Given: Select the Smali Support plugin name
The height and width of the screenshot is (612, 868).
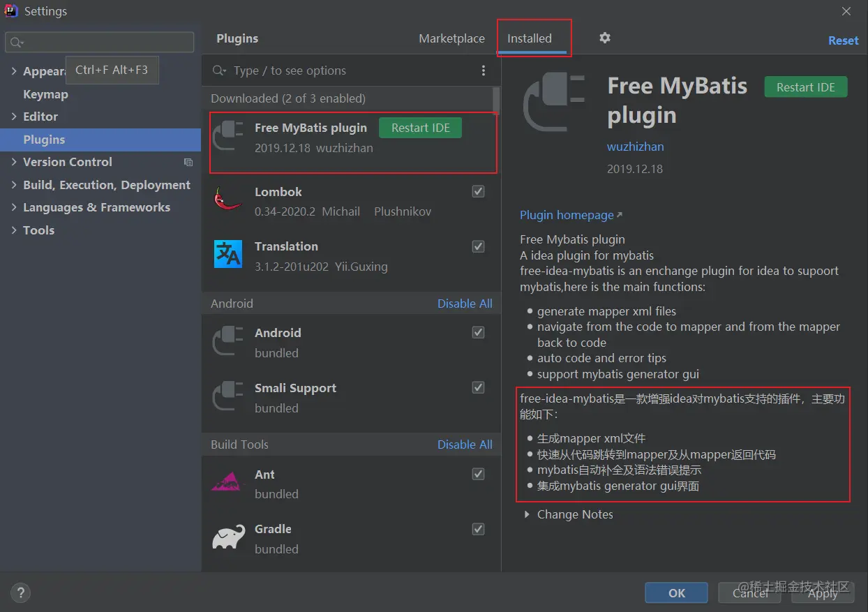Looking at the screenshot, I should (295, 388).
